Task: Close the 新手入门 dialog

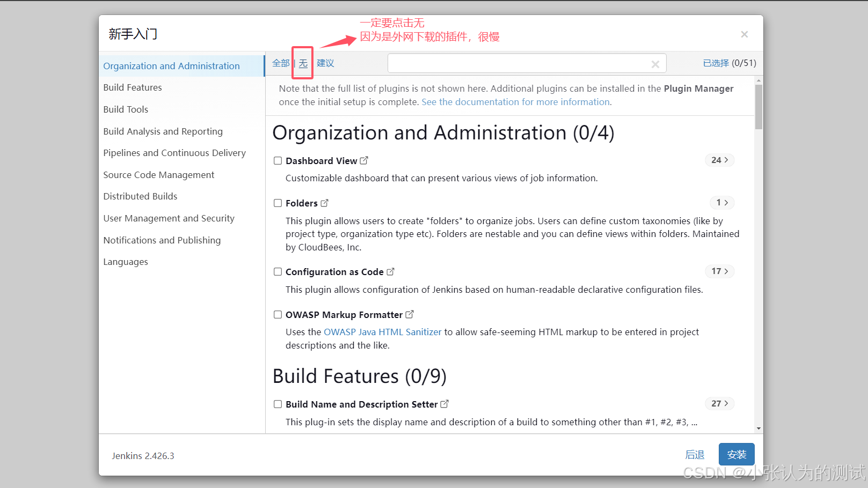Action: [x=744, y=34]
